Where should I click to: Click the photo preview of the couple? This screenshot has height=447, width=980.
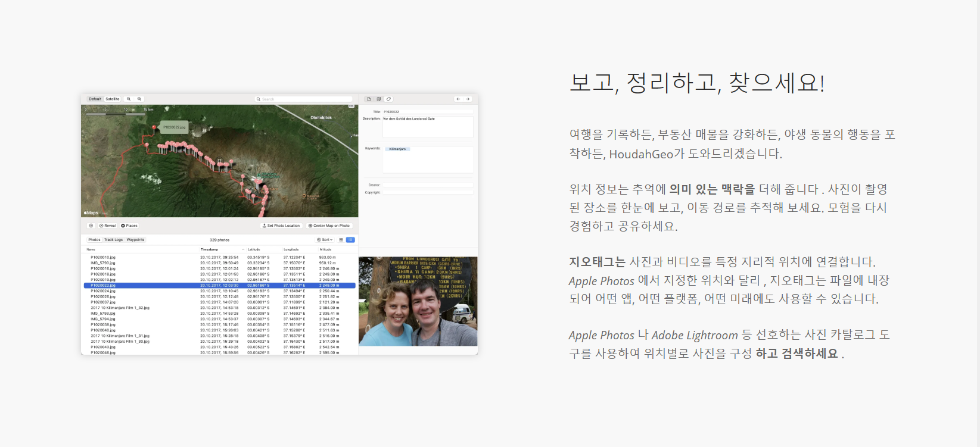click(x=418, y=301)
